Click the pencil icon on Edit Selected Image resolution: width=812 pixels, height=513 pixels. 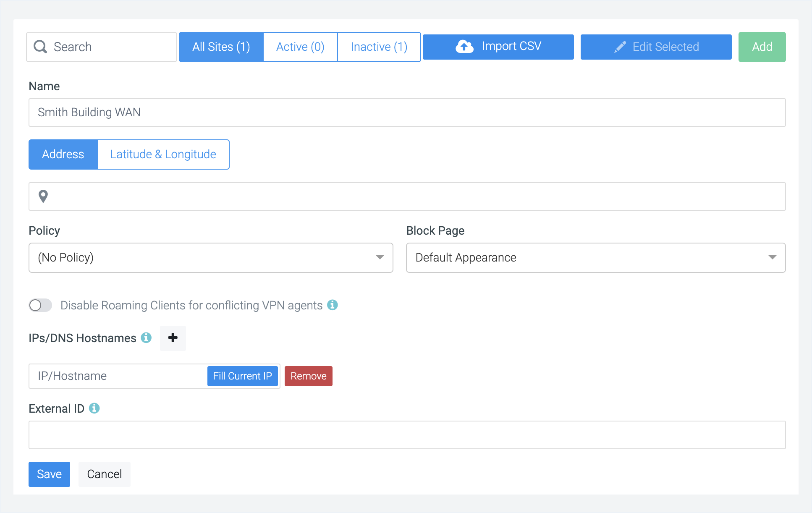tap(620, 47)
